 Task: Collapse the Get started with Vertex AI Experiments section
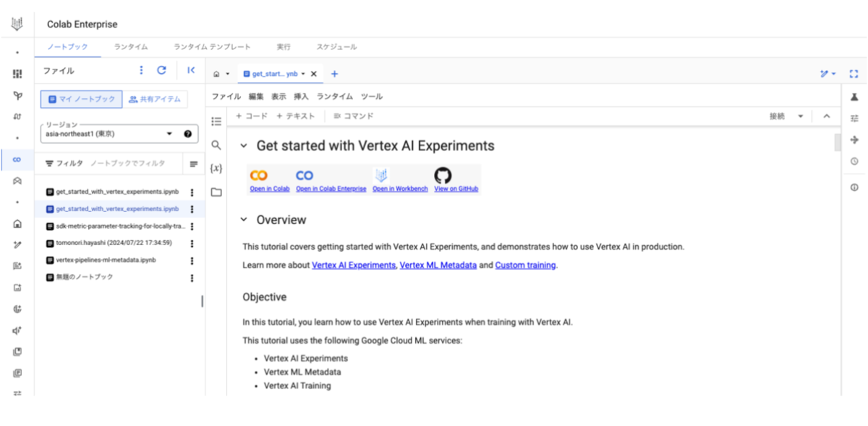coord(244,146)
